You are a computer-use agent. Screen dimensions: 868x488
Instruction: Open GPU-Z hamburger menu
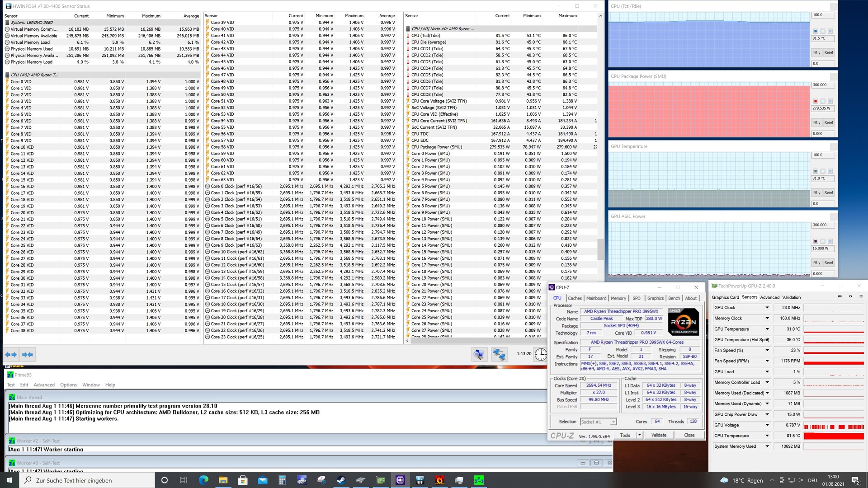(861, 296)
